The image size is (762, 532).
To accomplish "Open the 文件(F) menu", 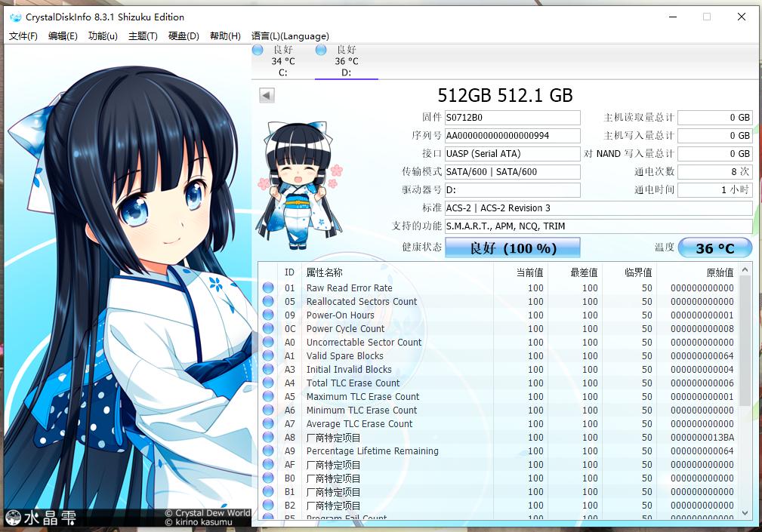I will coord(23,36).
